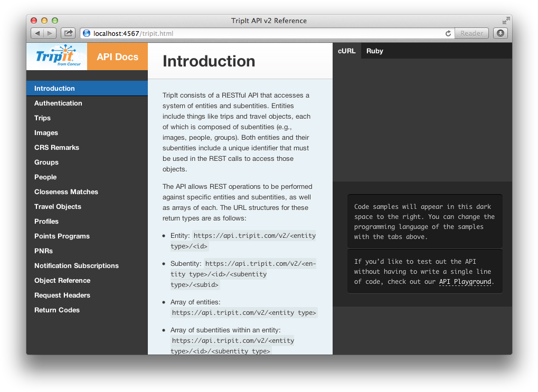The image size is (538, 392).
Task: Click the Array of entities URL code
Action: tap(243, 312)
